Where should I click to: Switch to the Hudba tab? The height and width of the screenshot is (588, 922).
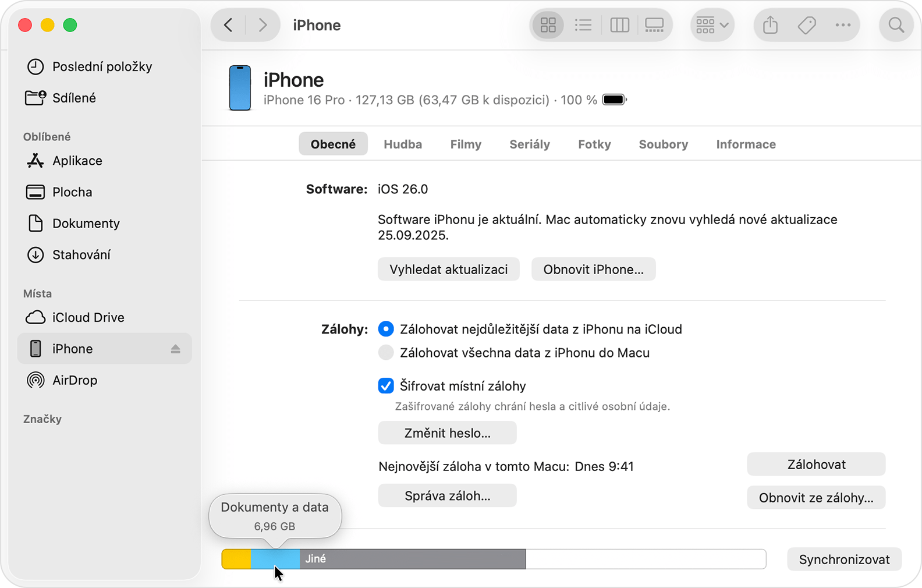click(403, 144)
